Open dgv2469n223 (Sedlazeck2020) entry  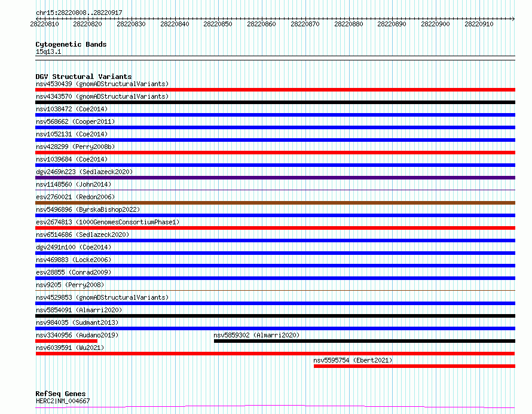tap(84, 172)
